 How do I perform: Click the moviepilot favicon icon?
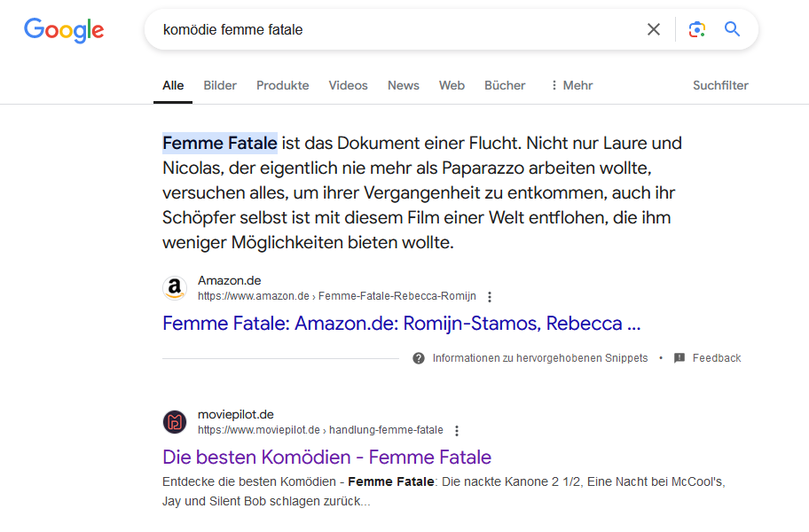click(175, 422)
